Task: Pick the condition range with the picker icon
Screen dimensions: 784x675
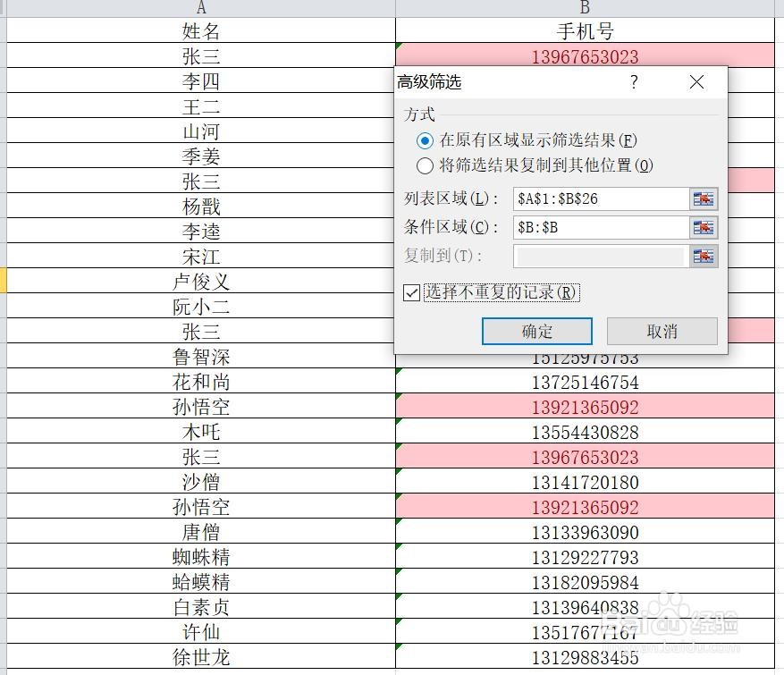Action: pyautogui.click(x=704, y=227)
